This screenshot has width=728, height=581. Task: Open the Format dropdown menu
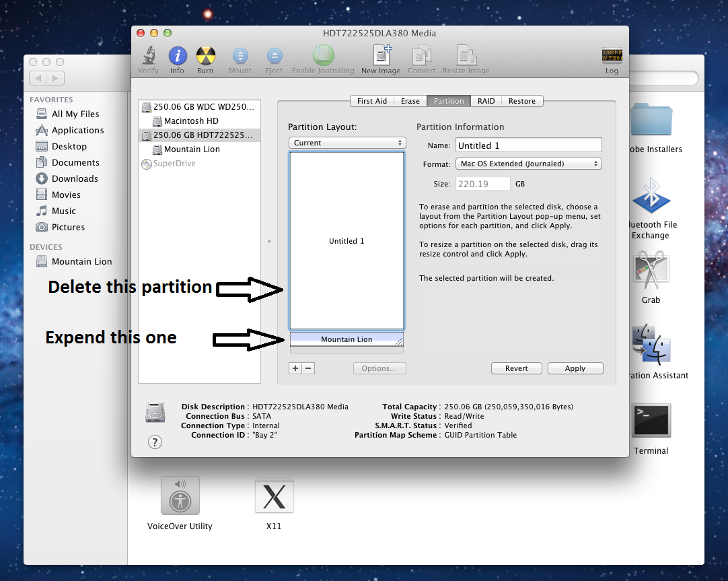pyautogui.click(x=528, y=164)
